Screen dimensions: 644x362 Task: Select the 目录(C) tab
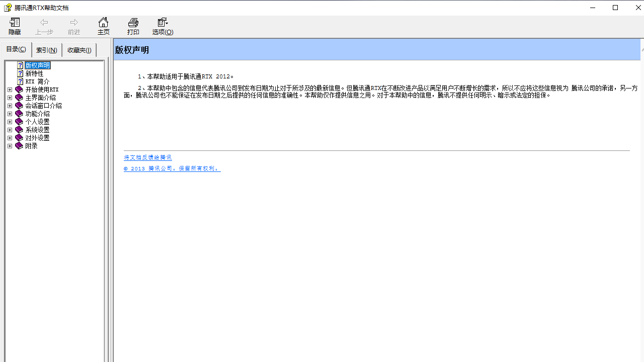click(x=16, y=49)
